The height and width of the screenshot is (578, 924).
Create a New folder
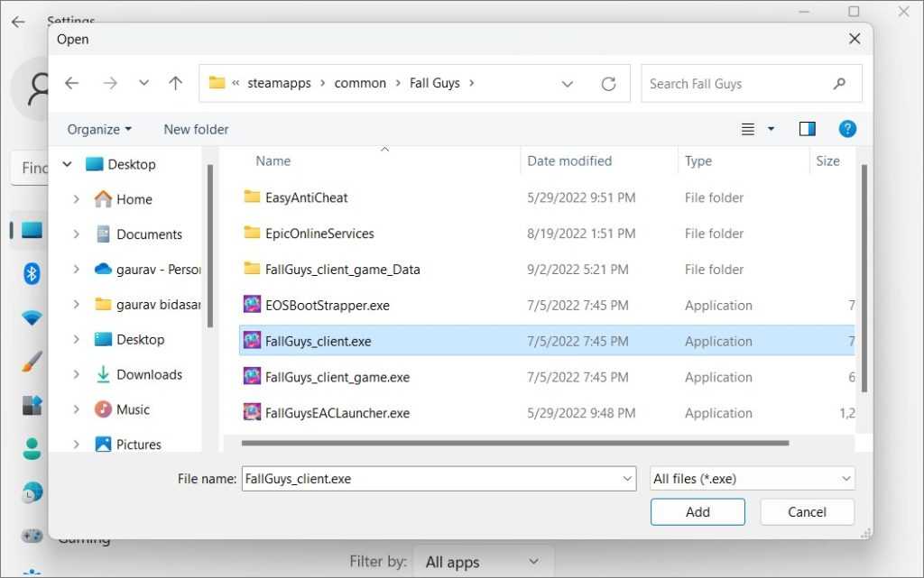tap(196, 130)
